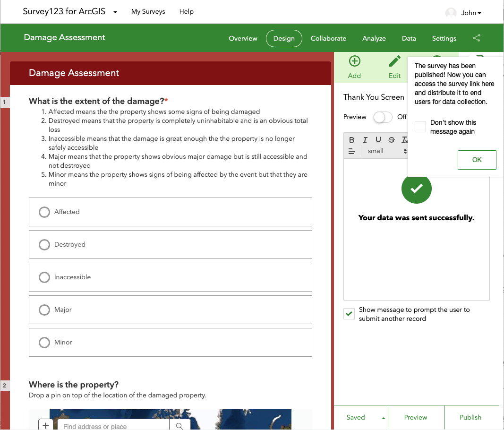Check "Don't show this message again"

pyautogui.click(x=420, y=127)
